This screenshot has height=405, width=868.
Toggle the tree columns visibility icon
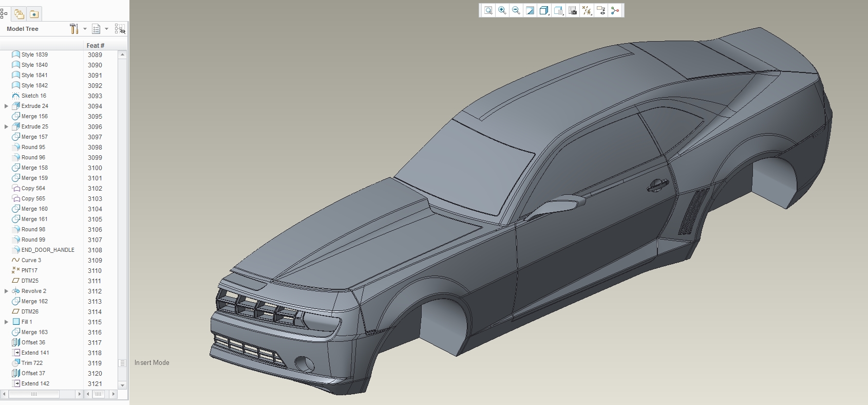[x=120, y=29]
